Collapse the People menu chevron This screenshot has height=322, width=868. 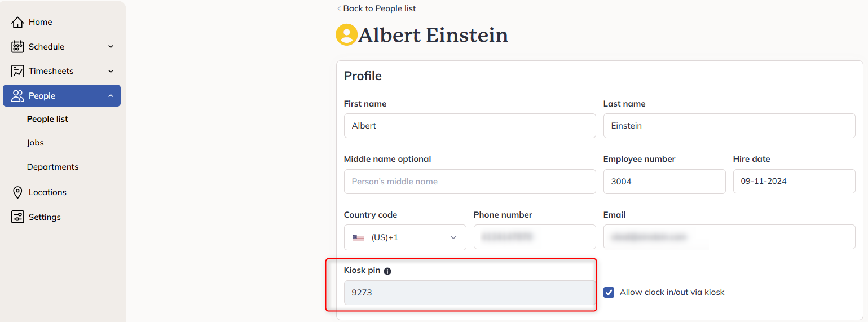(111, 96)
